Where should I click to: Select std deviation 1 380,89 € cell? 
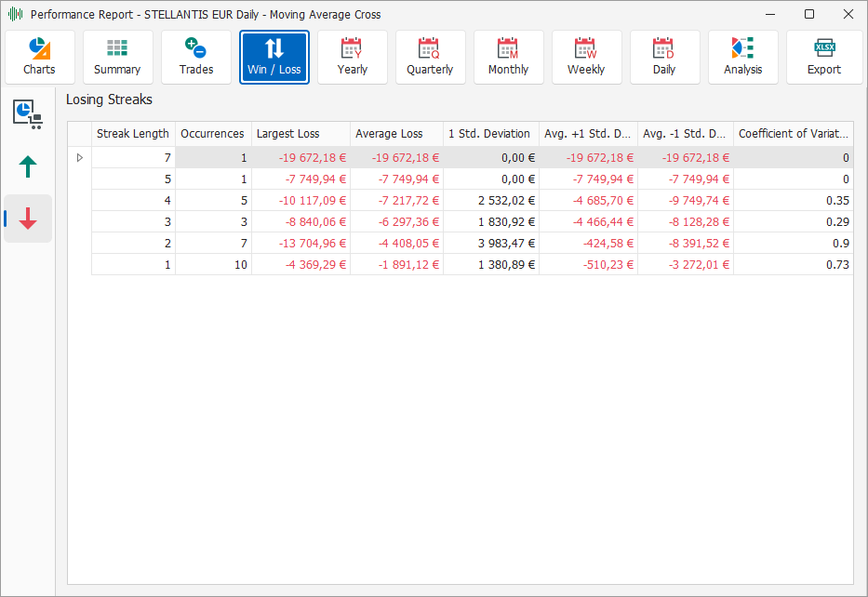point(491,264)
